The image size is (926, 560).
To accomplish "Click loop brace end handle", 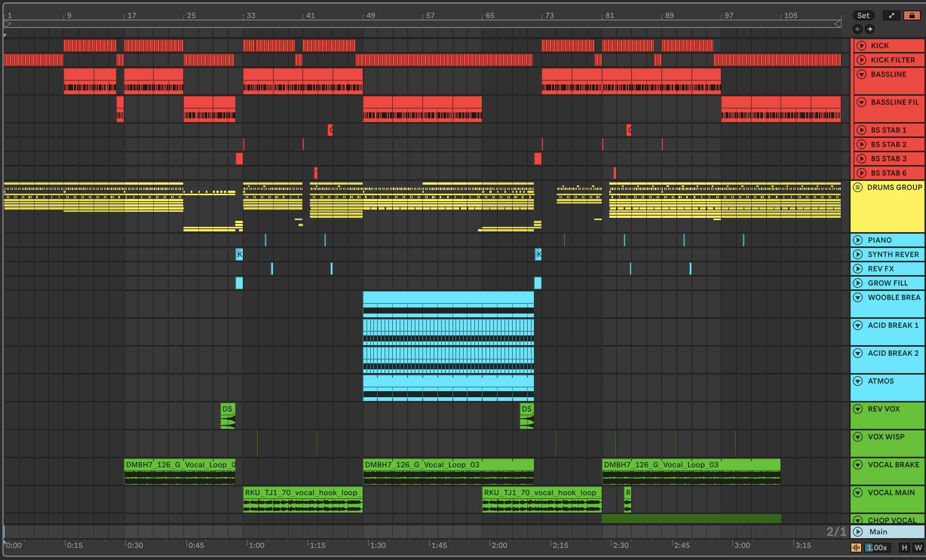I will [x=837, y=24].
